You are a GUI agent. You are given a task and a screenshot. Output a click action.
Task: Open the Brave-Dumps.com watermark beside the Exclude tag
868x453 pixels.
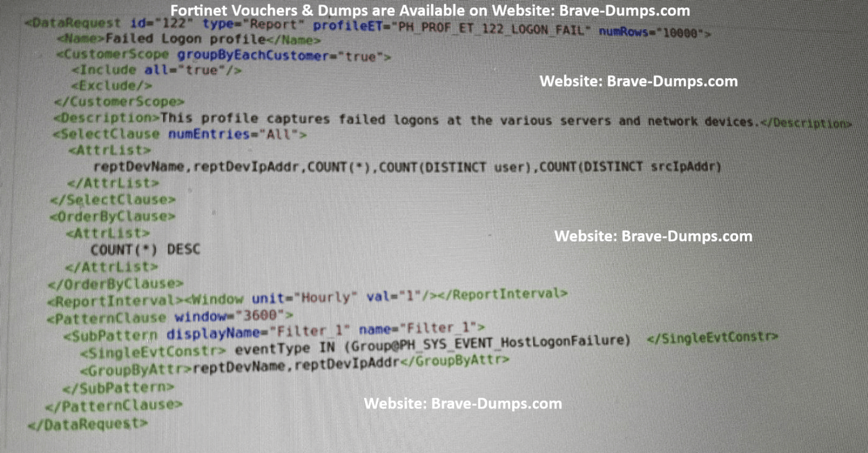638,81
